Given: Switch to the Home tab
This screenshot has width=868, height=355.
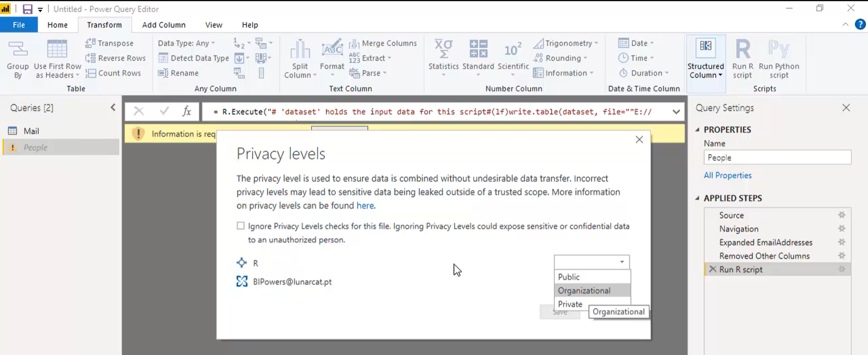Looking at the screenshot, I should pyautogui.click(x=57, y=25).
